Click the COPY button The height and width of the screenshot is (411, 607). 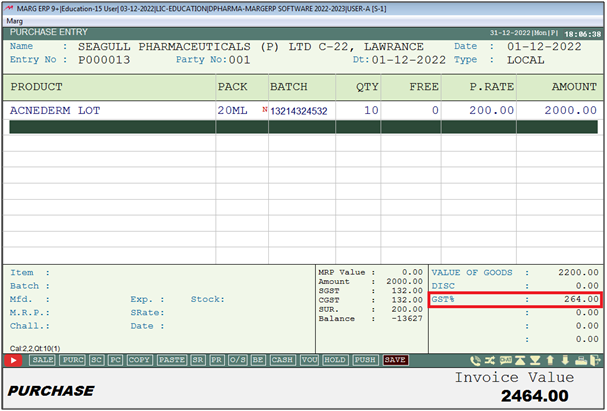139,360
